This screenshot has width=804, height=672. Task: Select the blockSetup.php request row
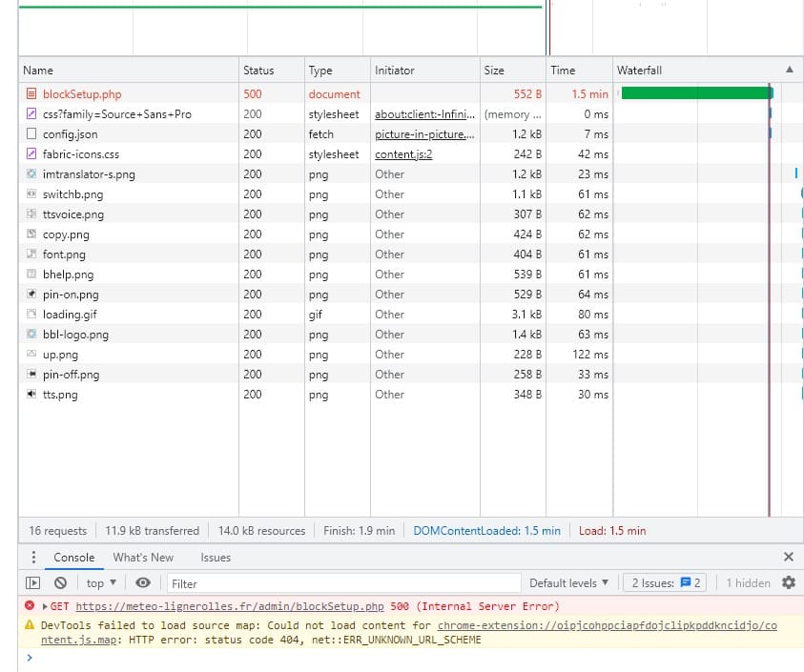pos(410,93)
